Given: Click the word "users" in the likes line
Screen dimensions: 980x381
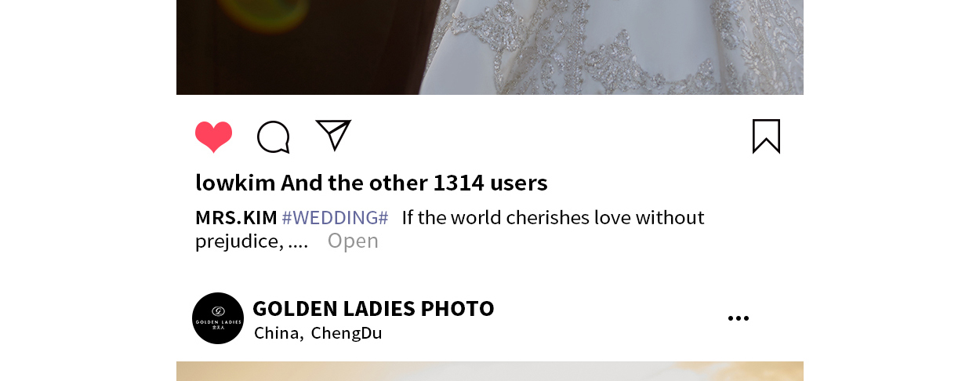Looking at the screenshot, I should [518, 183].
